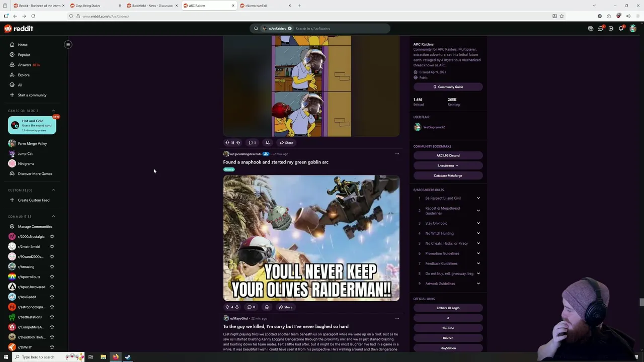644x362 pixels.
Task: Open Home from the left sidebar
Action: (x=23, y=45)
